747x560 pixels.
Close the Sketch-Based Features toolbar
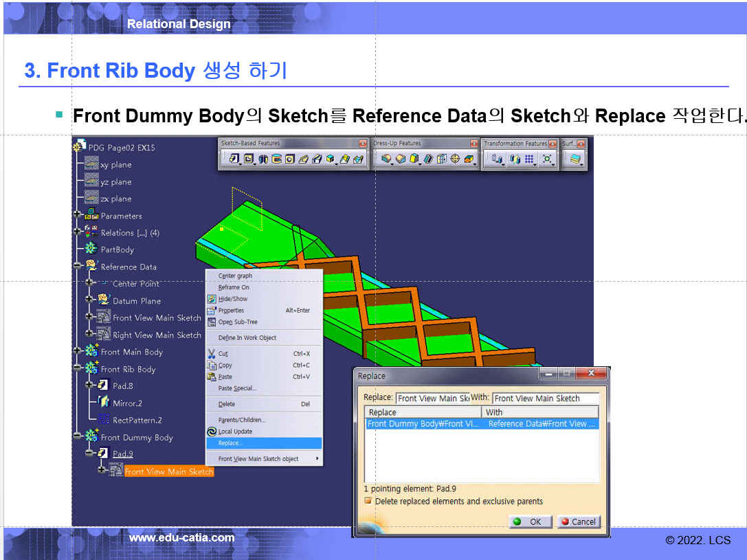point(363,144)
